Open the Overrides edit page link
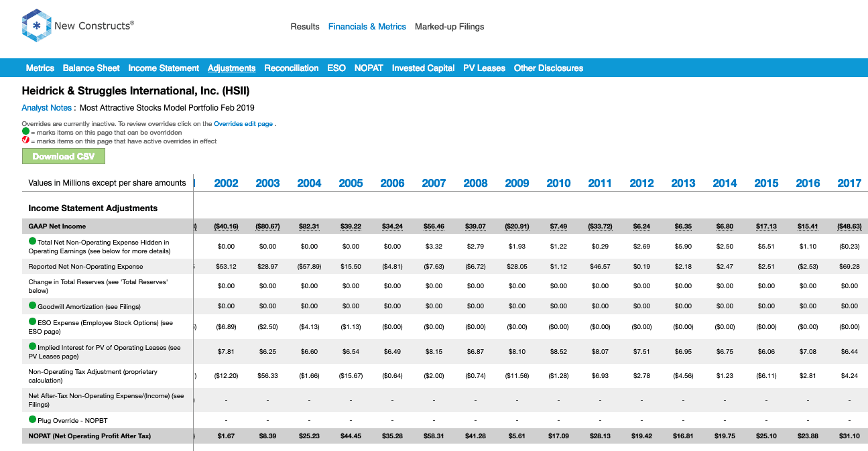 pyautogui.click(x=243, y=124)
